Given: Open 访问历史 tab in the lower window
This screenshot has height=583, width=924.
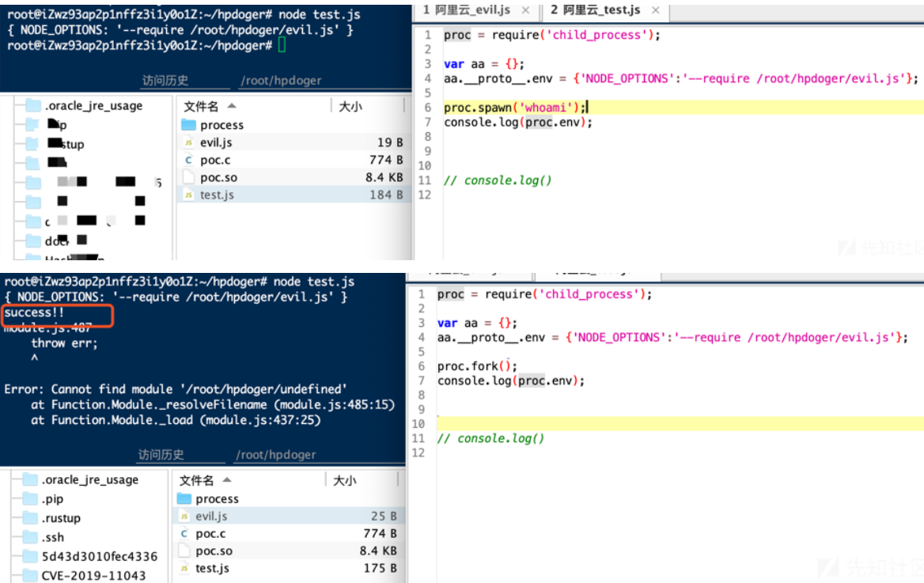Looking at the screenshot, I should (161, 455).
